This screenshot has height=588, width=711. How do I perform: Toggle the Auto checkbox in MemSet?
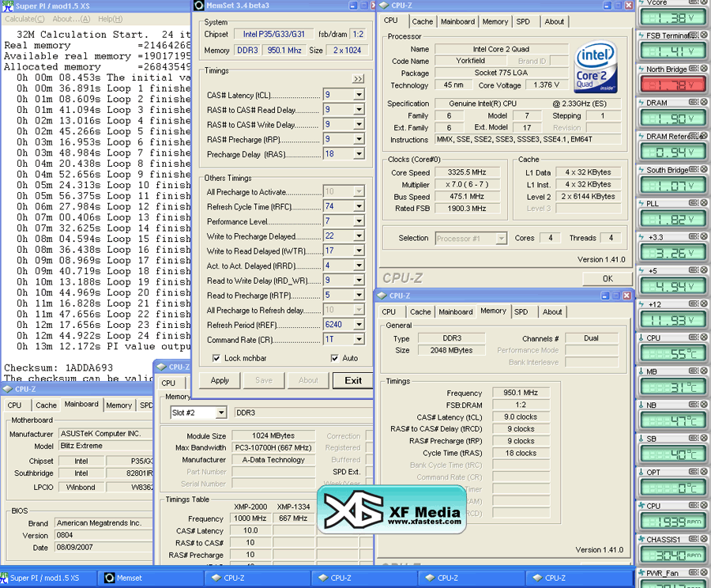click(335, 359)
